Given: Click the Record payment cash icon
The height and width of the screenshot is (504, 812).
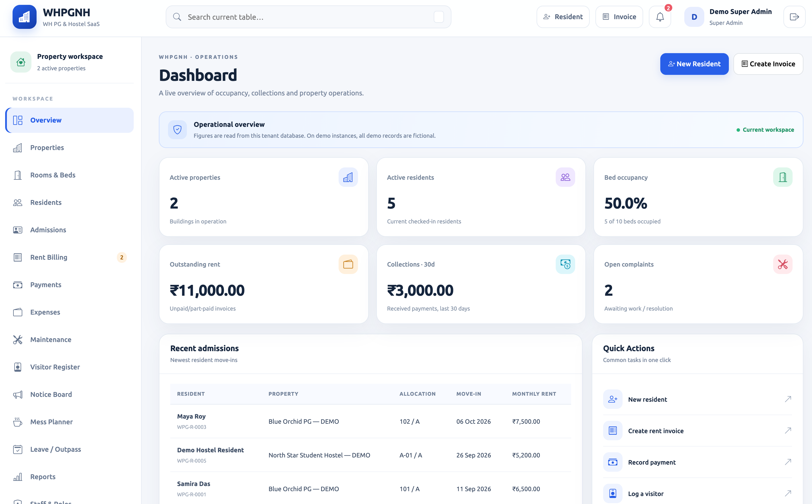Looking at the screenshot, I should click(613, 462).
